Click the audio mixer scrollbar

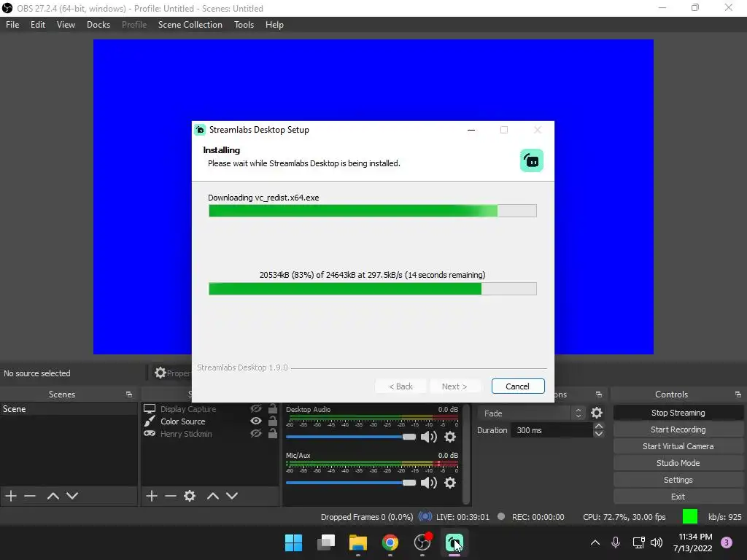[x=467, y=454]
